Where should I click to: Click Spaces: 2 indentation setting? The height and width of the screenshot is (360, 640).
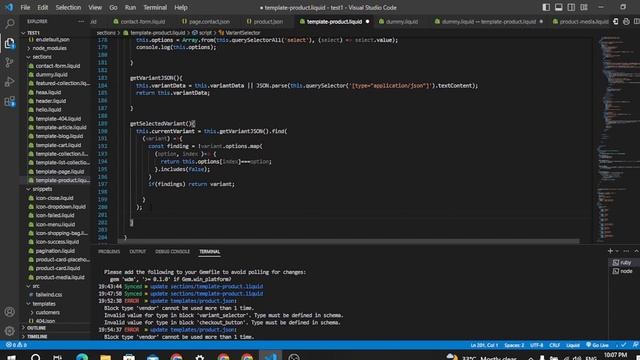tap(514, 345)
